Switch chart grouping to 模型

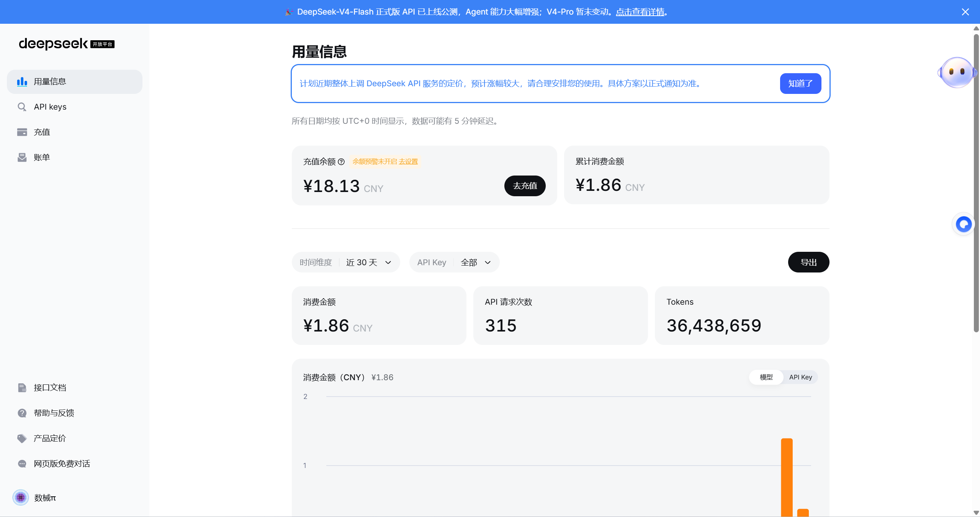tap(766, 377)
